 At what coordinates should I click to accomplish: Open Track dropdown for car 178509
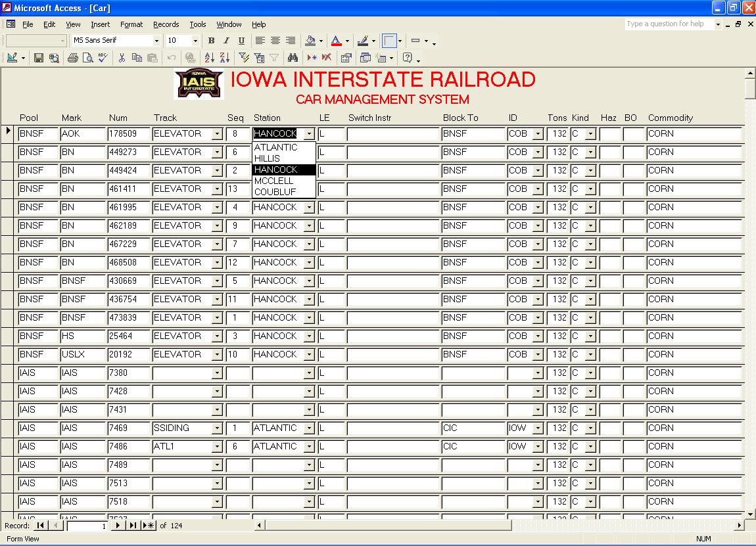(218, 134)
